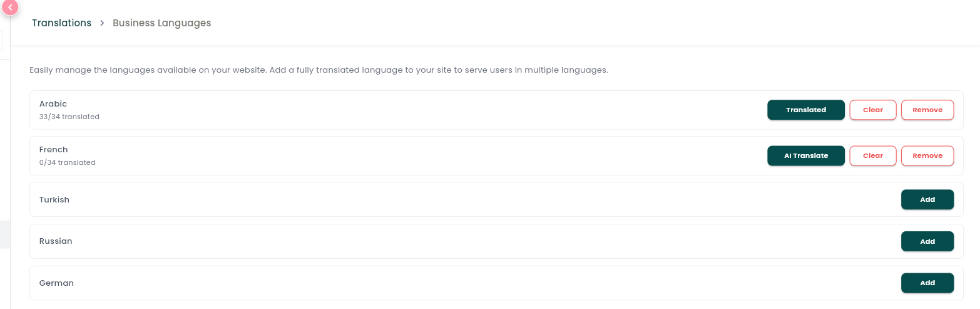
Task: Add Russian language
Action: [x=927, y=241]
